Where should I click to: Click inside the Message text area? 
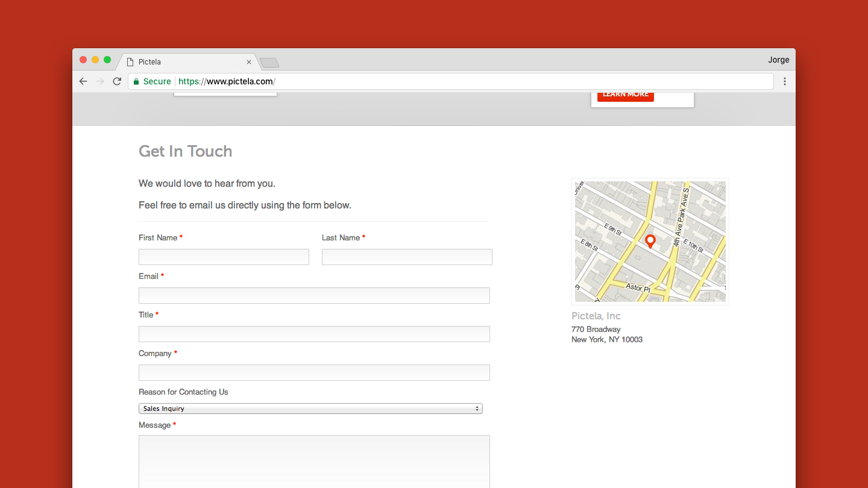[x=314, y=461]
